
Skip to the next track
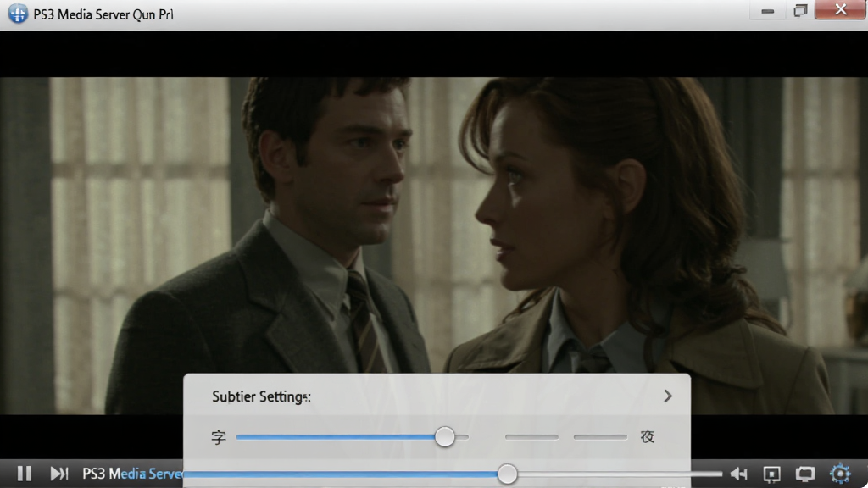coord(58,473)
